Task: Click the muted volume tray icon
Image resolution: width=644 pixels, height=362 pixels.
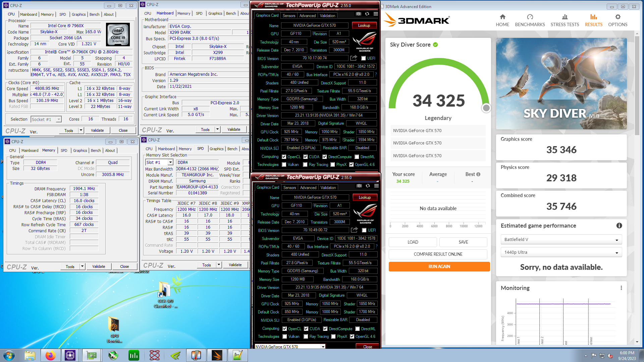Action: (610, 356)
